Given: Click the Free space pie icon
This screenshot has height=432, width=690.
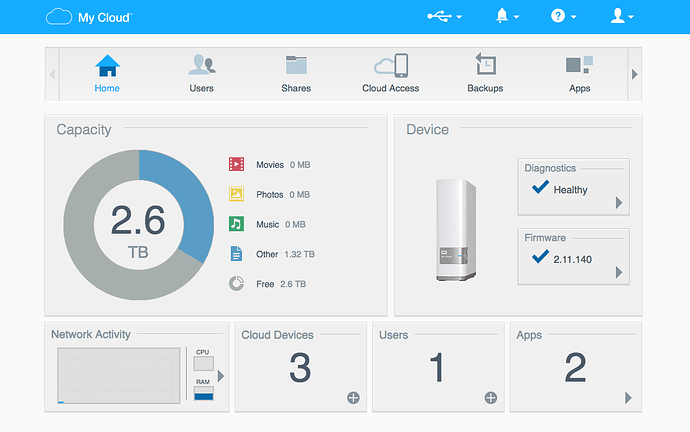Looking at the screenshot, I should 236,283.
